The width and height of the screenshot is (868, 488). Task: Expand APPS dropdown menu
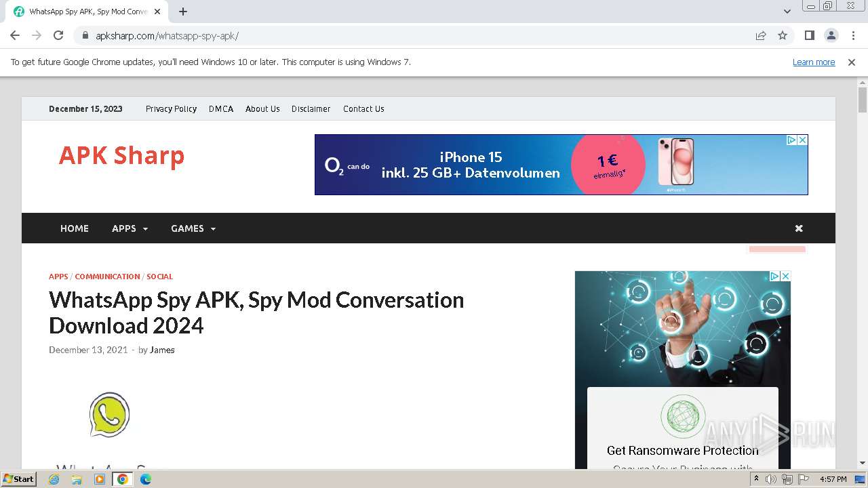coord(130,228)
